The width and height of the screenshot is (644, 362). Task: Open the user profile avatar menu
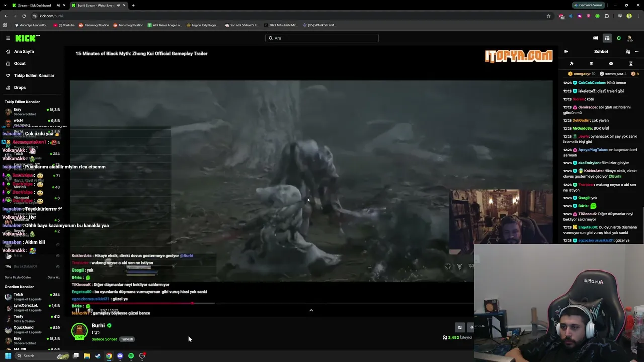[629, 38]
